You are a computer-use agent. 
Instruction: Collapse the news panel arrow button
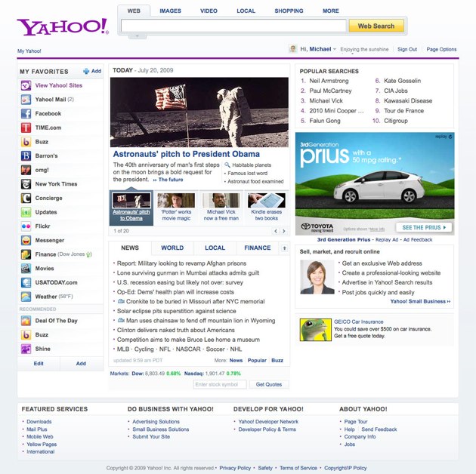pos(284,248)
